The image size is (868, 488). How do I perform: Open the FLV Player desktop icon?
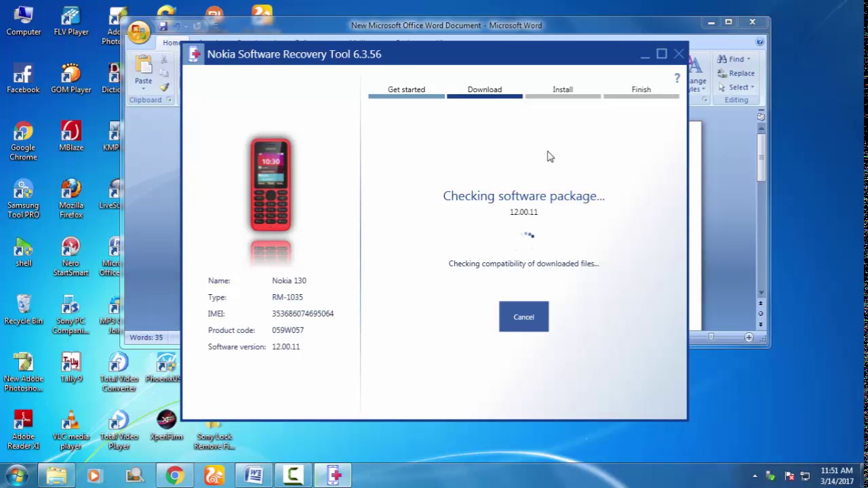coord(71,21)
